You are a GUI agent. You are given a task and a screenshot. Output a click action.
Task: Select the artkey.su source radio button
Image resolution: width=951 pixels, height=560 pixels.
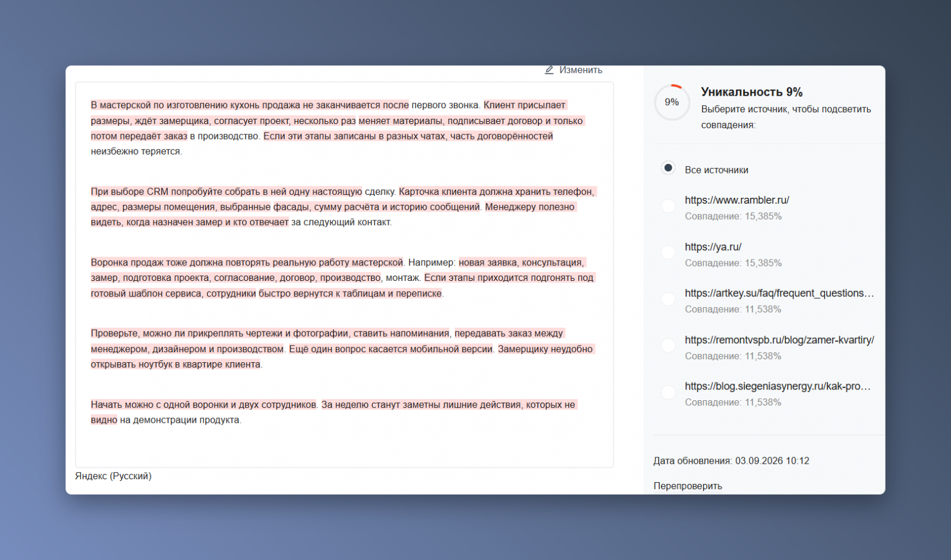click(668, 299)
